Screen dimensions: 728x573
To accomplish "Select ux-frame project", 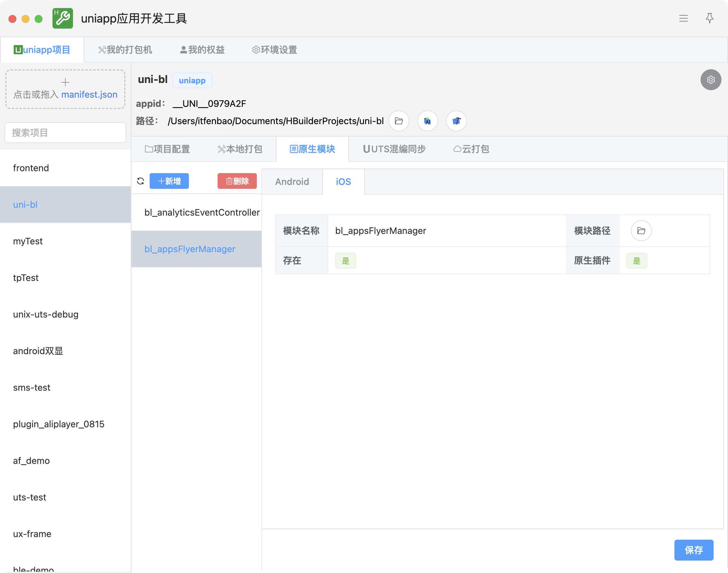I will [x=65, y=534].
